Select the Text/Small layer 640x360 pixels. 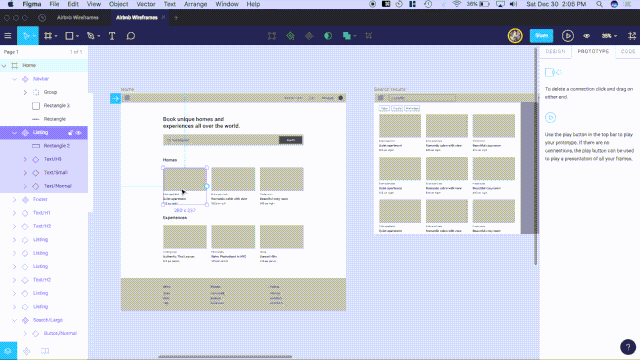coord(56,173)
